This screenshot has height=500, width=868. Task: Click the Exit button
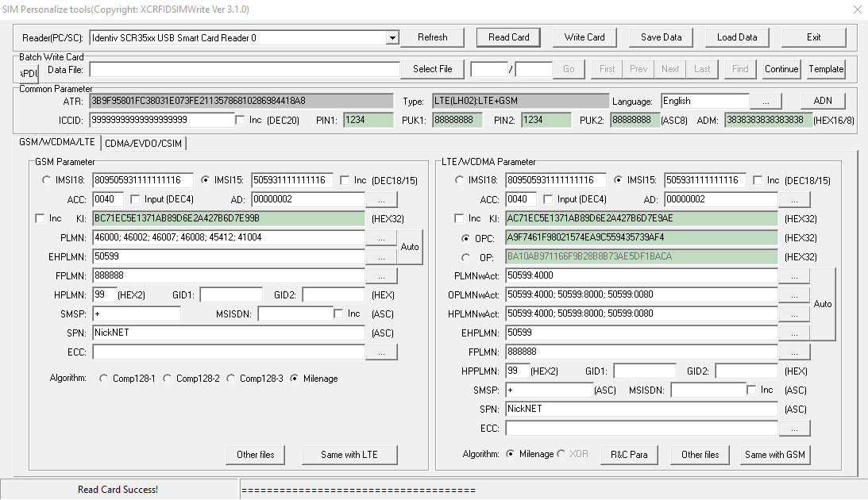813,37
